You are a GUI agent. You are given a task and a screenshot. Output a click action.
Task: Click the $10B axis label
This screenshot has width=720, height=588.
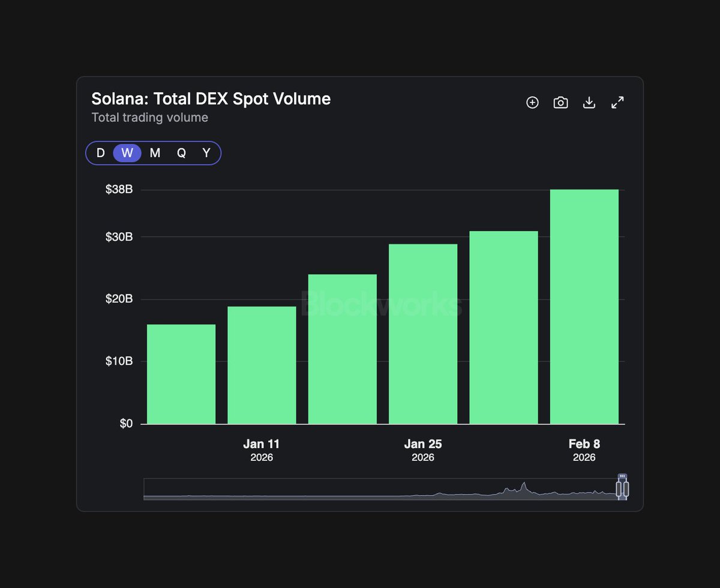tap(119, 361)
